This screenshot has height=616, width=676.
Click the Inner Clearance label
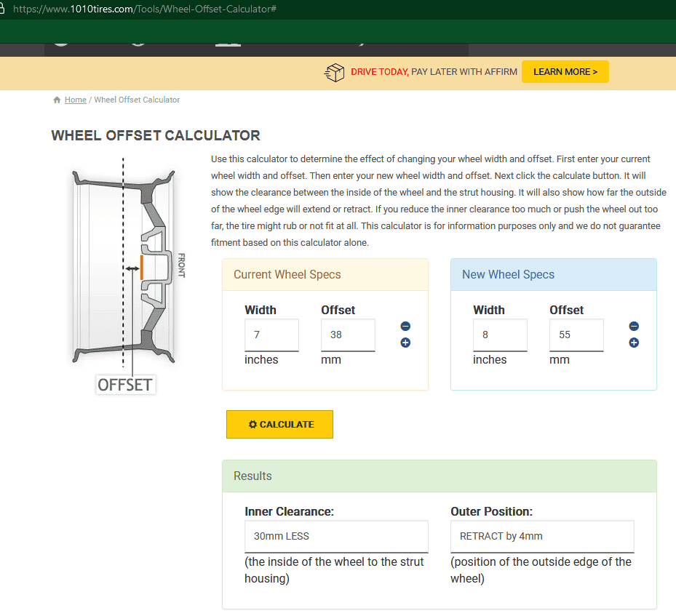[x=290, y=511]
